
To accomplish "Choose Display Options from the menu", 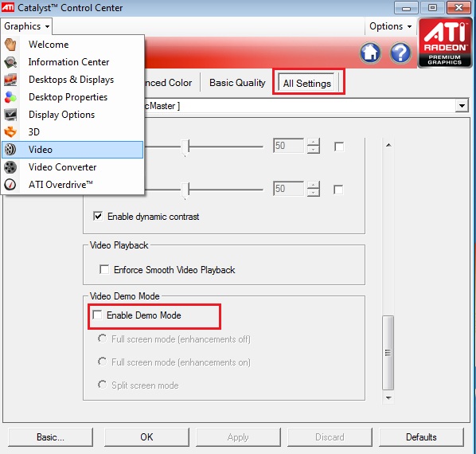I will coord(72,115).
